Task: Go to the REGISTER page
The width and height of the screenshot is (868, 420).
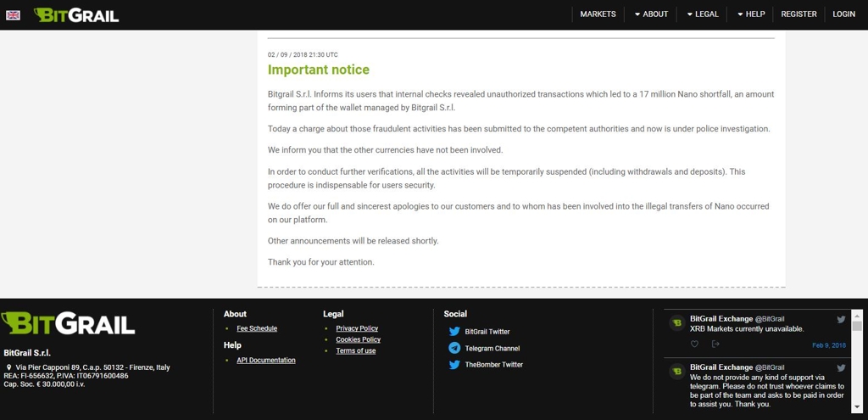Action: [798, 14]
